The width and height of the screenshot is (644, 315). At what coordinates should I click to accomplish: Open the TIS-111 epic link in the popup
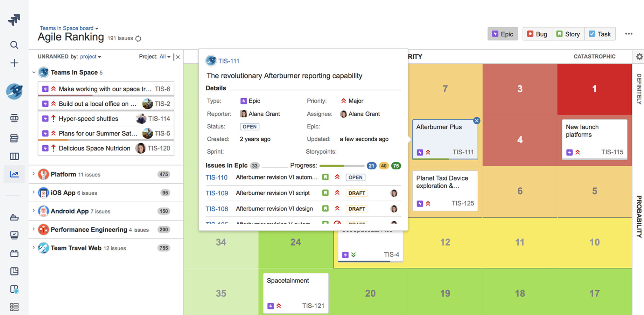pos(229,61)
